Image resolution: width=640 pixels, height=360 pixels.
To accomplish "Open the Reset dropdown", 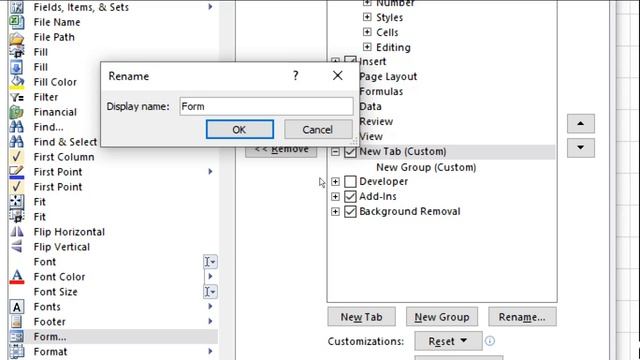I will pos(448,341).
